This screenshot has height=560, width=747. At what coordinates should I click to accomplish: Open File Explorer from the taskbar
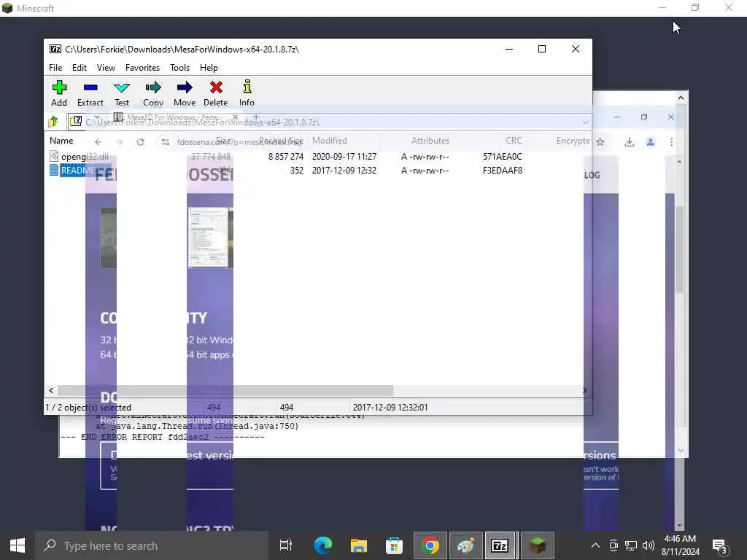coord(359,545)
